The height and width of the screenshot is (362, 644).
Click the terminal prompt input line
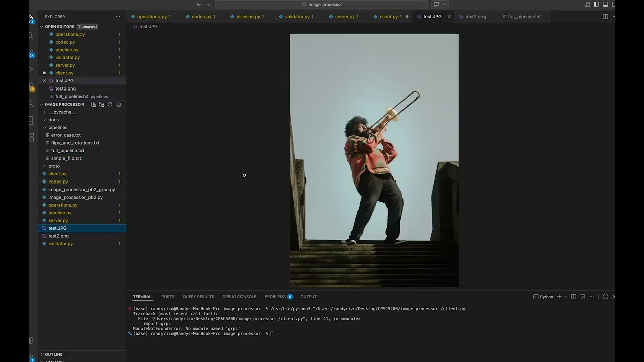pos(271,334)
